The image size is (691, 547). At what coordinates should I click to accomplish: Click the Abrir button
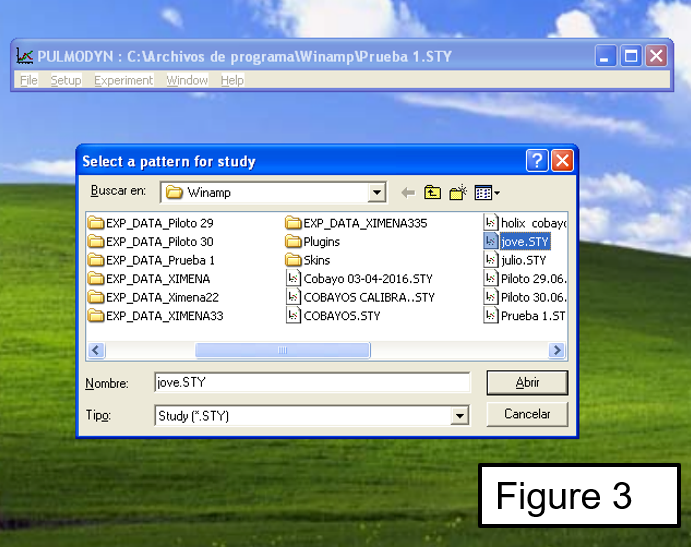click(528, 383)
